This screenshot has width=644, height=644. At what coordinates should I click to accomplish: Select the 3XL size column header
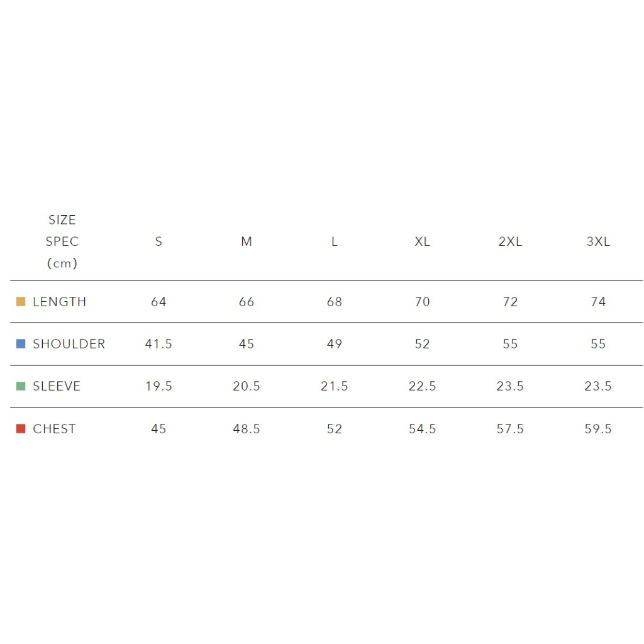tap(598, 241)
